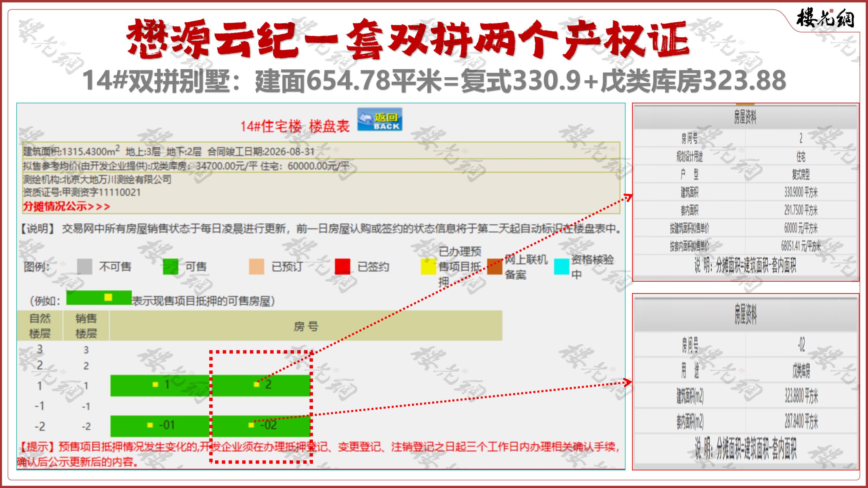Click the 楼花網 logo in corner

[825, 18]
